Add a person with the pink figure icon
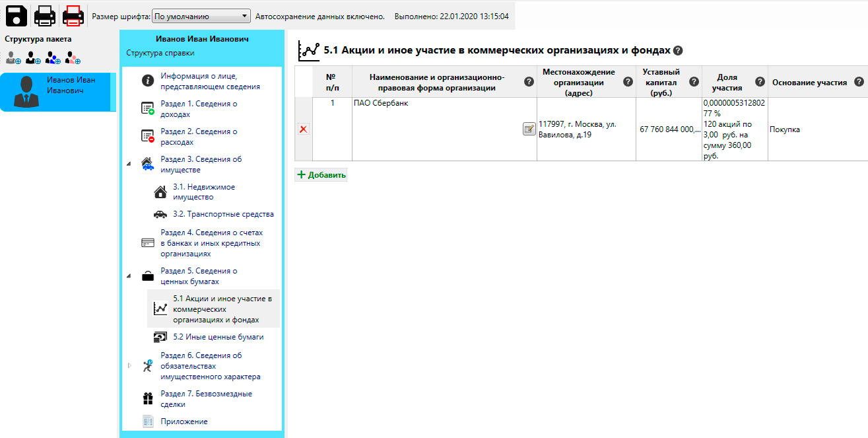Image resolution: width=868 pixels, height=438 pixels. pos(73,58)
